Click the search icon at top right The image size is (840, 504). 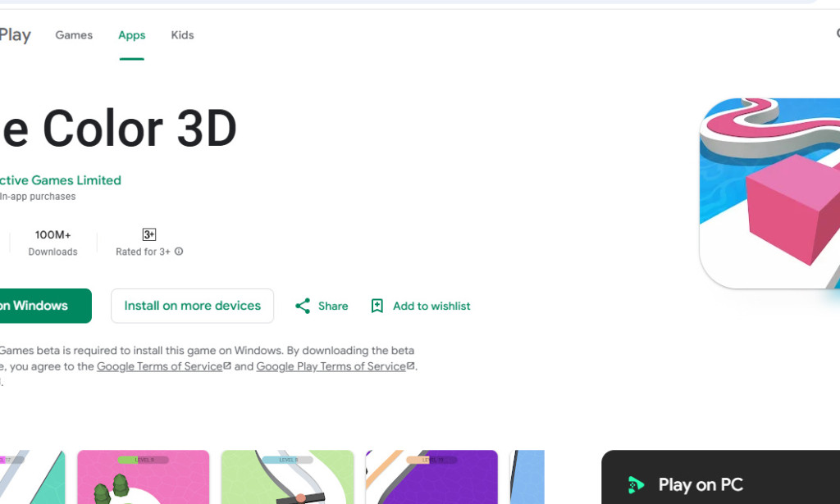coord(837,34)
